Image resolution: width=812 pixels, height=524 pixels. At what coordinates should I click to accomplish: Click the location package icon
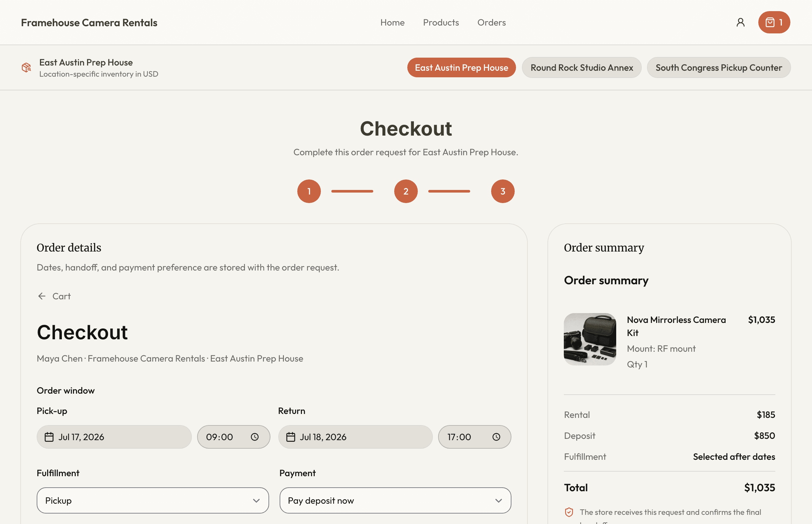pyautogui.click(x=26, y=67)
